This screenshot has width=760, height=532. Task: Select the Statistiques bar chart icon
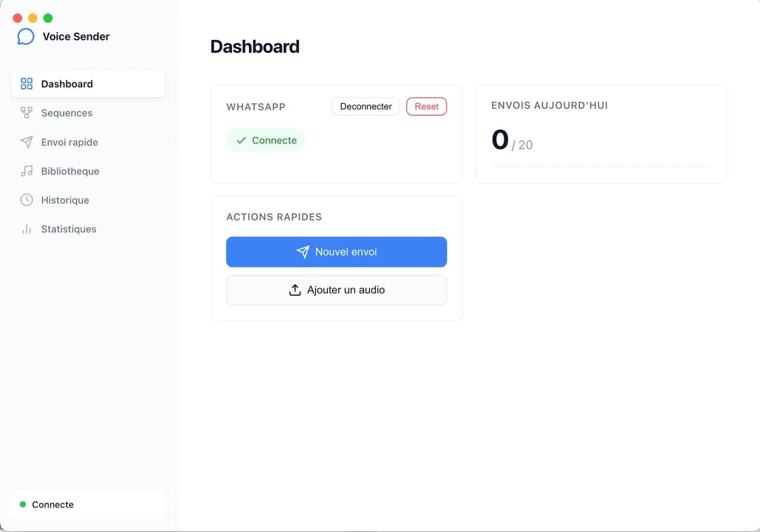point(27,229)
